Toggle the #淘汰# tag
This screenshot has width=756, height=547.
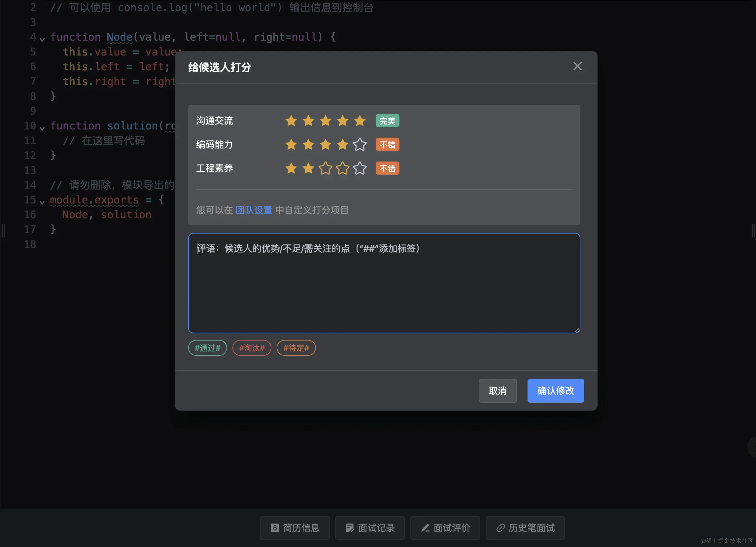[252, 348]
